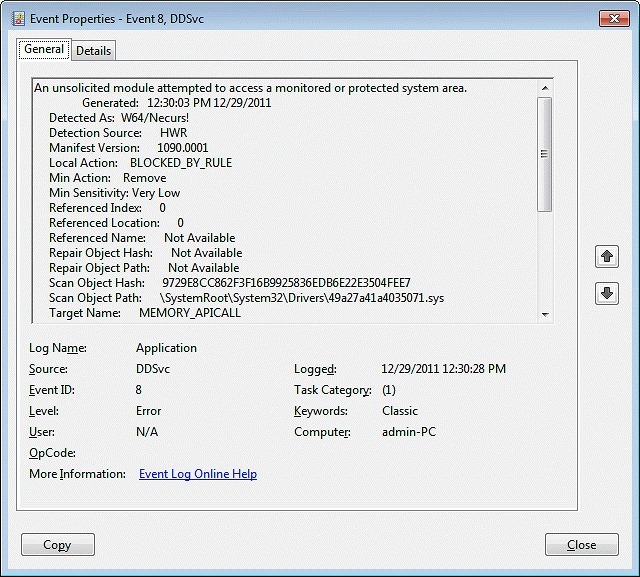Open the Event Log Online Help link

(198, 474)
